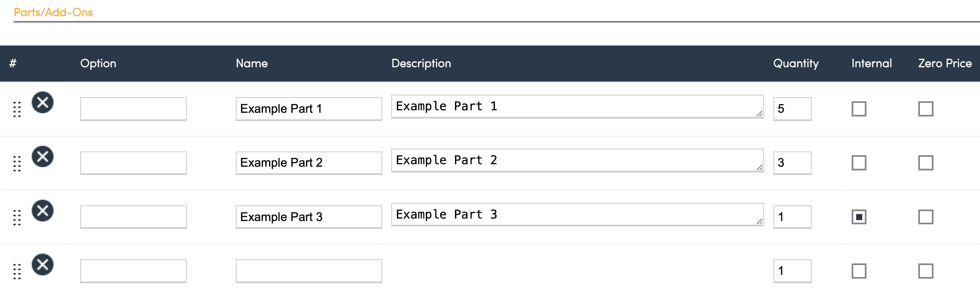Screen dimensions: 980x298
Task: Delete the Example Part 2 row
Action: pyautogui.click(x=43, y=156)
